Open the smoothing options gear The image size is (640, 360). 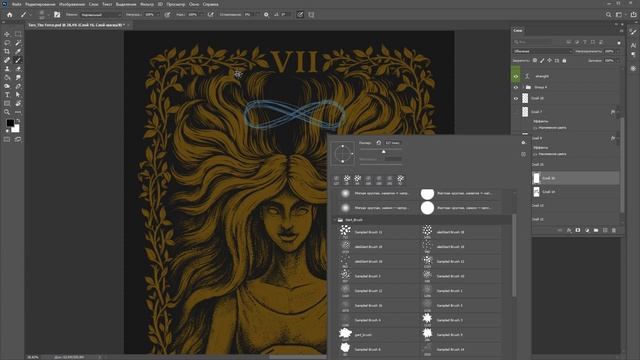coord(266,15)
